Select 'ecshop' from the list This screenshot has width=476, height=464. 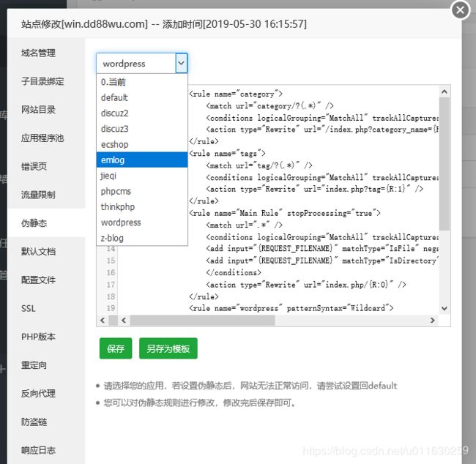coord(142,144)
